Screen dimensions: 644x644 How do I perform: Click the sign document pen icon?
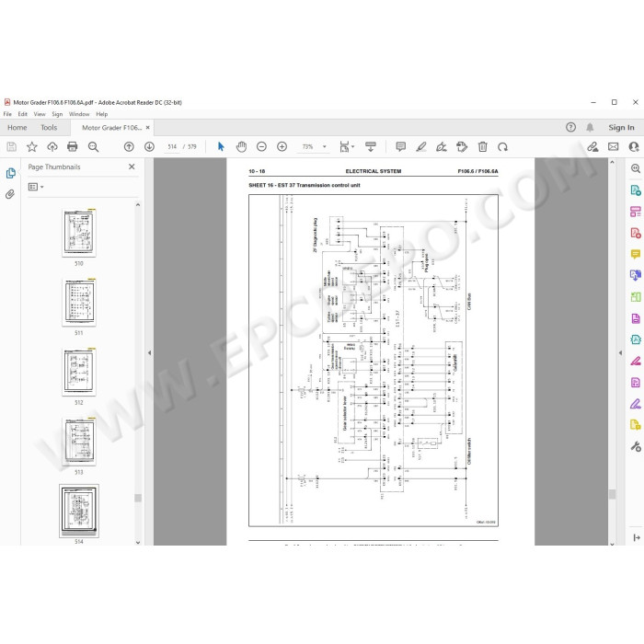coord(442,146)
